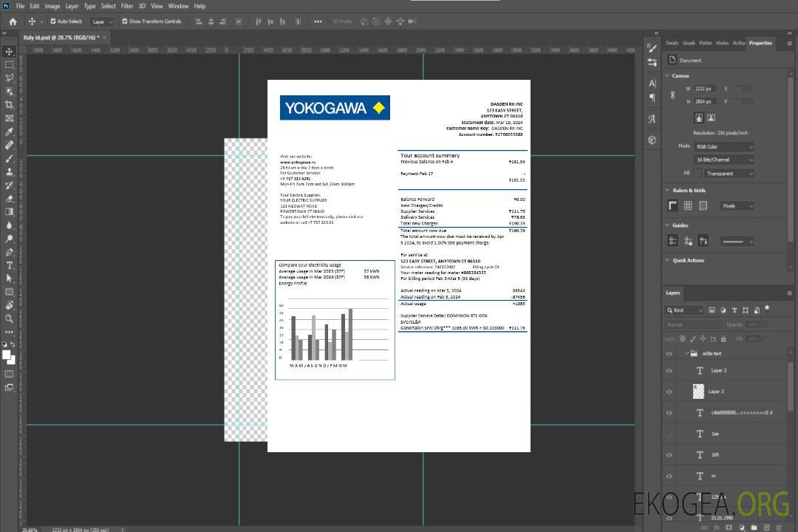Open the Glyphs panel icon
Viewport: 798px width, 532px height.
click(652, 119)
